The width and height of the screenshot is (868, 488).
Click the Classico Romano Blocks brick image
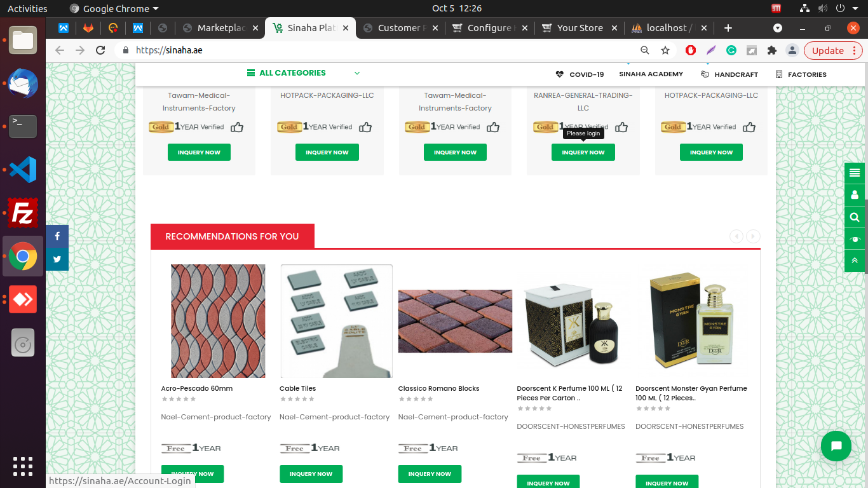pos(455,321)
